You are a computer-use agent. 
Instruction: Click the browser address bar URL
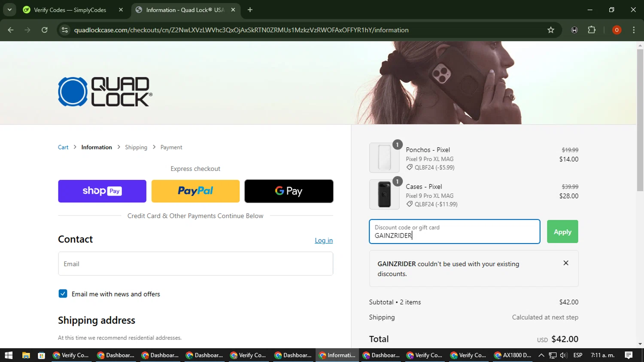[241, 30]
